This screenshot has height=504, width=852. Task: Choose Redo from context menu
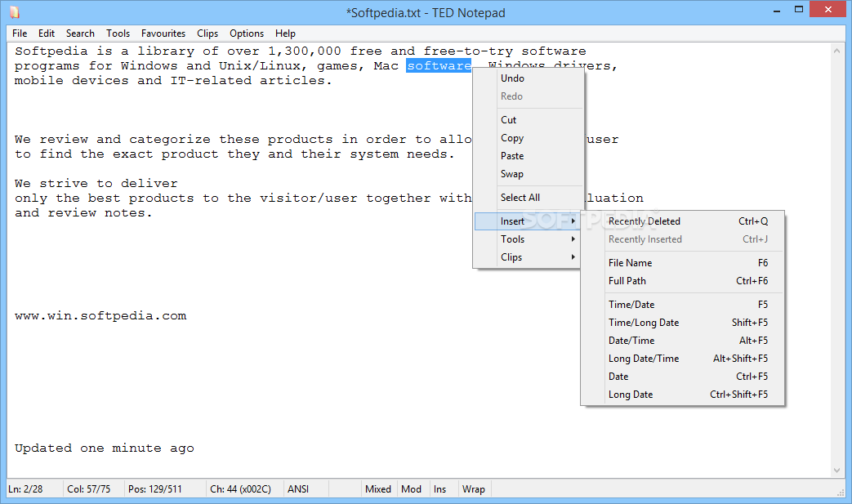(x=529, y=96)
